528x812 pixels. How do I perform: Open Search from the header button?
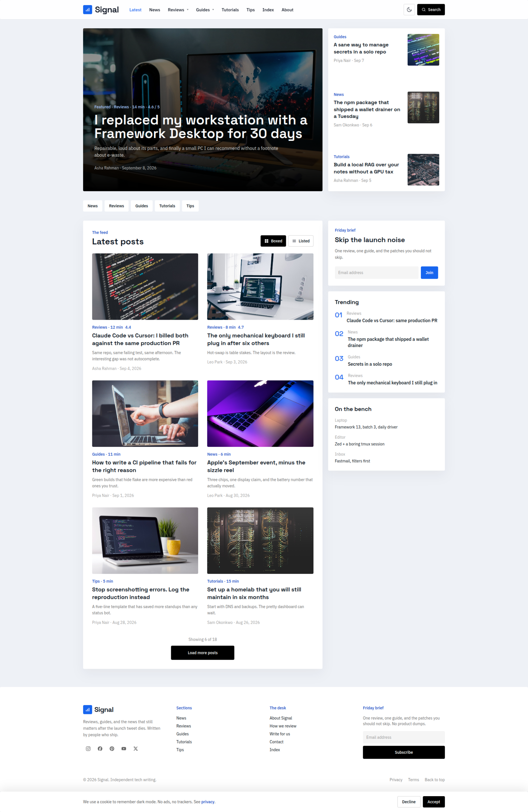pos(431,10)
